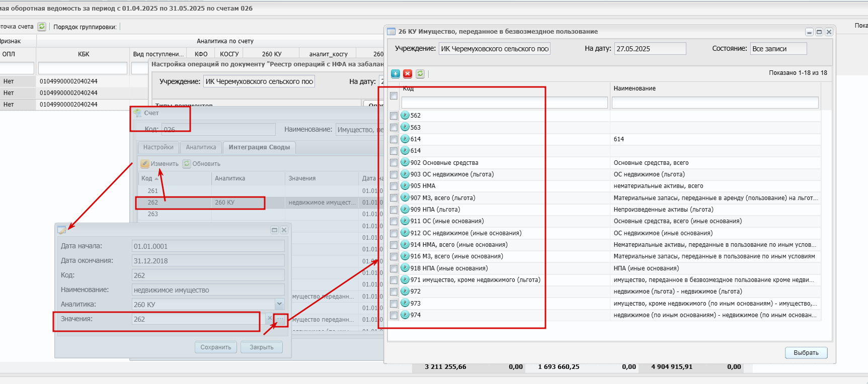Select row 263 in the Счет grid
Screen dimensions: 868x384
pos(261,214)
